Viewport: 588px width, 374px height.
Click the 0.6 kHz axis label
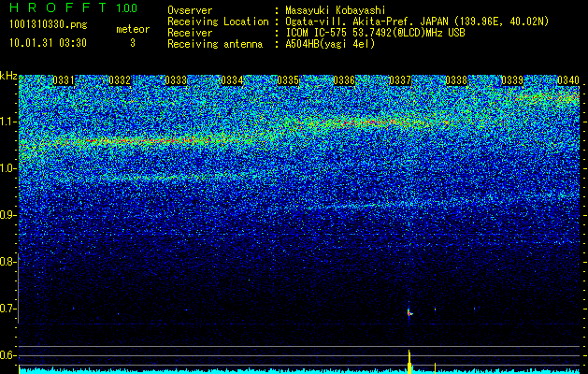point(7,355)
